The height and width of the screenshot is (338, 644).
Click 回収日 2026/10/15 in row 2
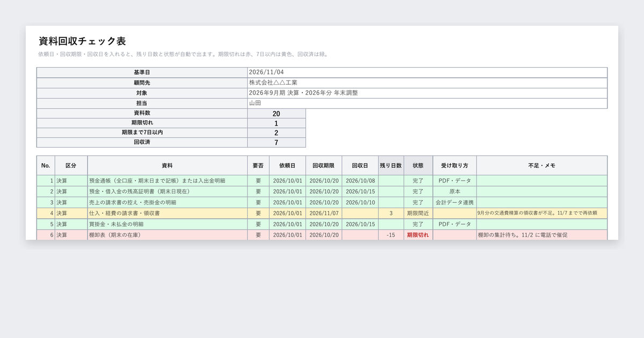[x=360, y=192]
